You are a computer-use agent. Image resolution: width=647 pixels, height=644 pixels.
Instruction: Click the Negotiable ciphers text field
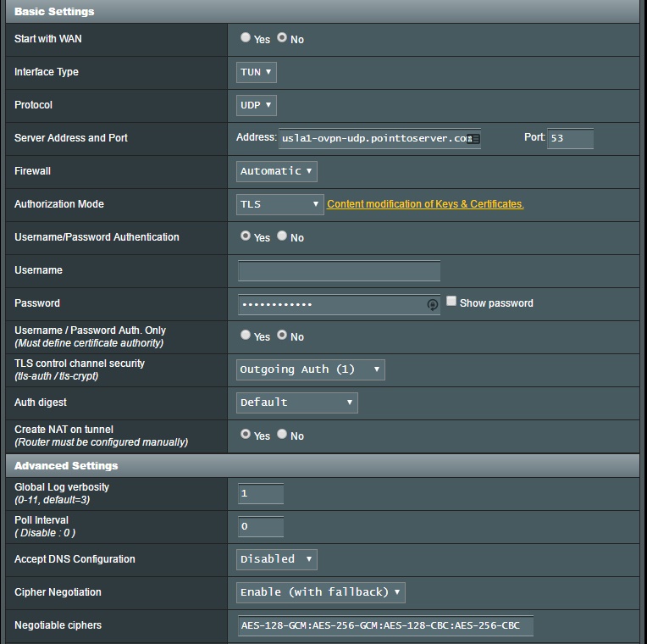point(385,625)
